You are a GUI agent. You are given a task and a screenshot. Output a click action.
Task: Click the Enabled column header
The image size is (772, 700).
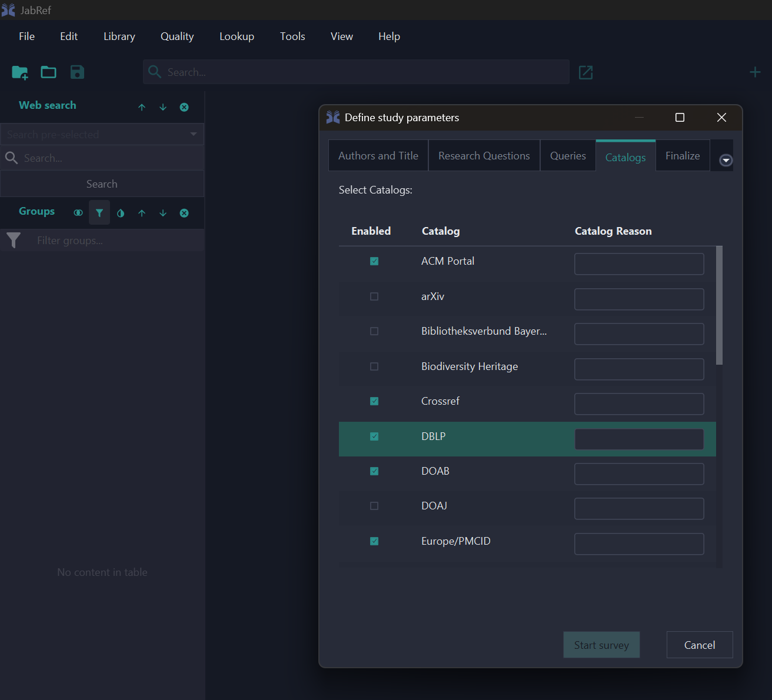tap(371, 231)
